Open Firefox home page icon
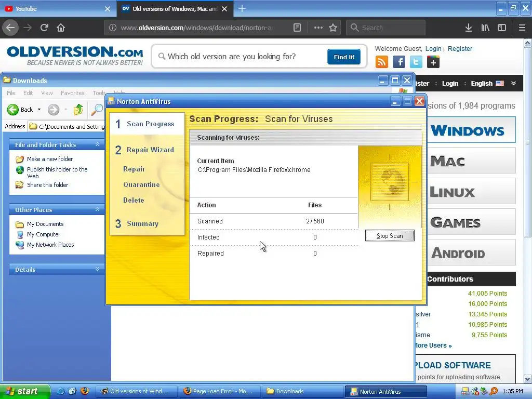The image size is (532, 399). click(x=61, y=28)
